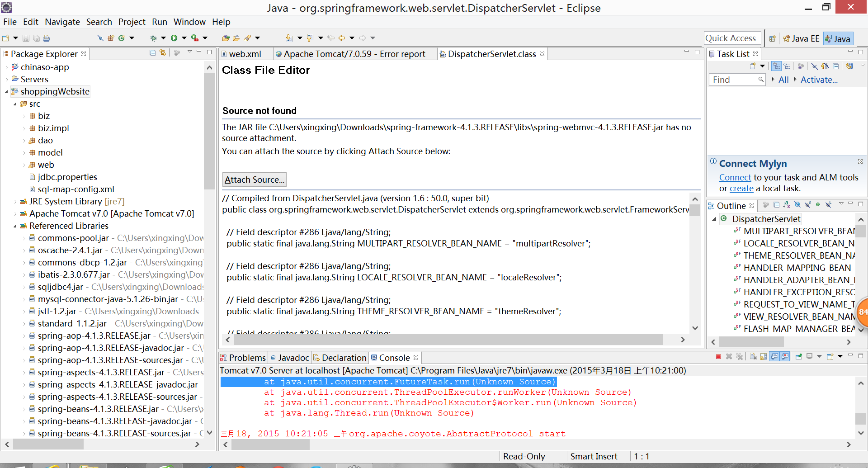Click the Search flashlight toolbar icon

[247, 38]
